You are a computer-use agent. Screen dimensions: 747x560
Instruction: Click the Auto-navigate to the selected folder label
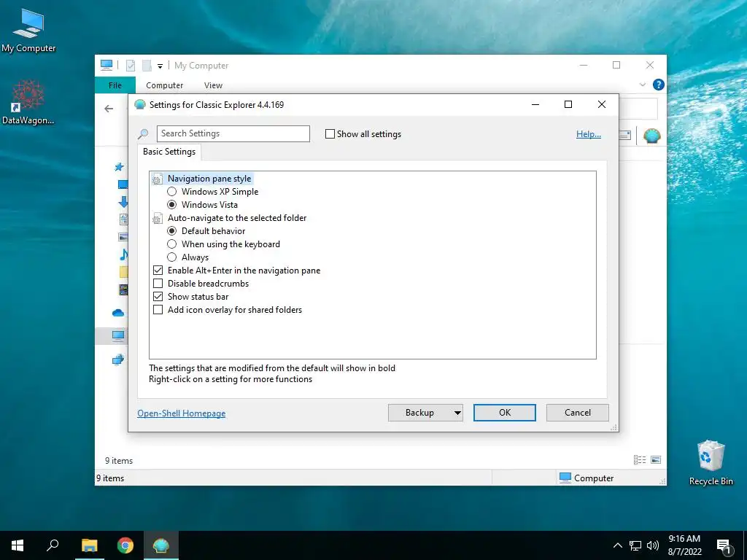237,218
